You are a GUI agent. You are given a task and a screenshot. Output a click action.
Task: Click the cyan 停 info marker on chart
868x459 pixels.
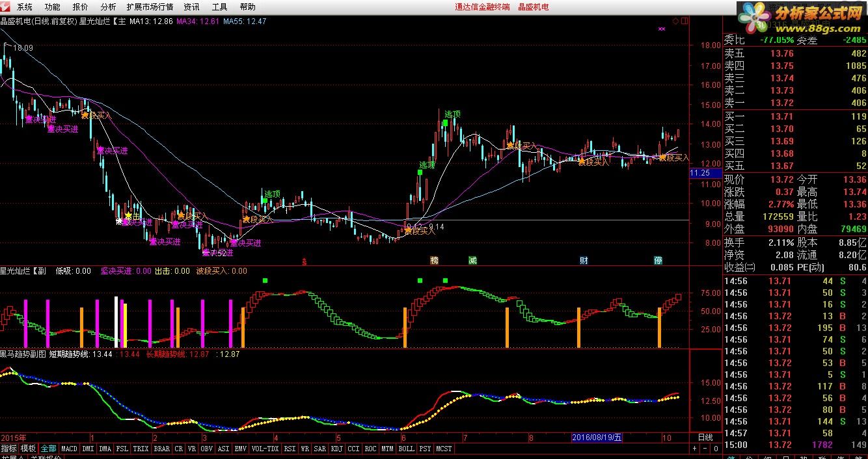658,261
